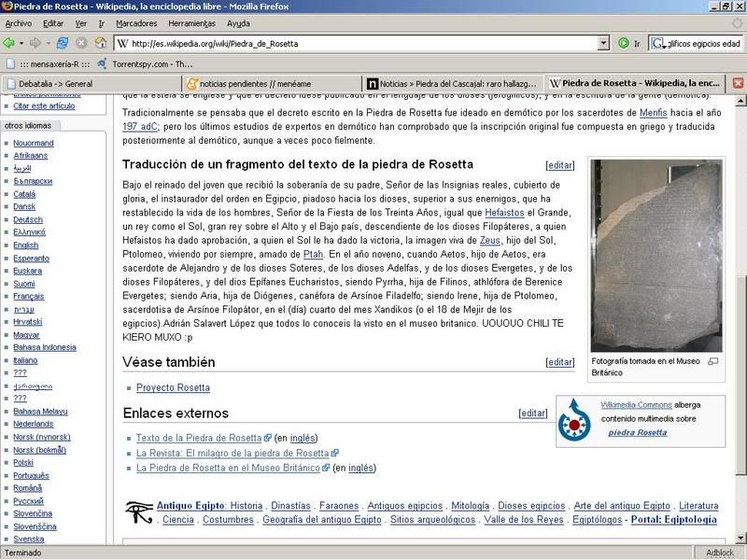Open the Proyecto Rosetta link
Viewport: 747px width, 560px height.
pyautogui.click(x=173, y=387)
